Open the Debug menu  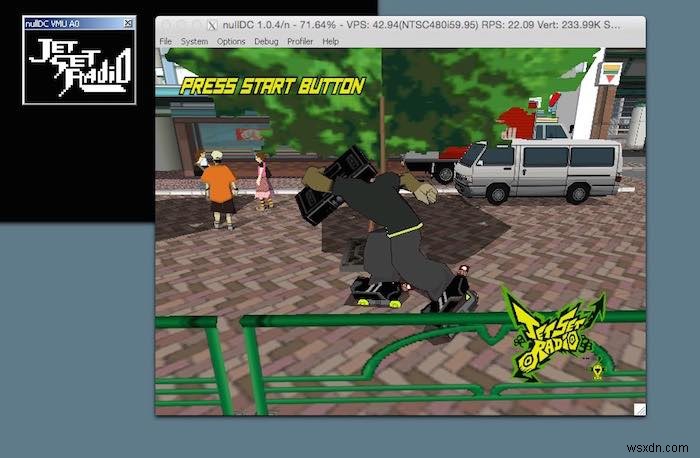click(266, 41)
